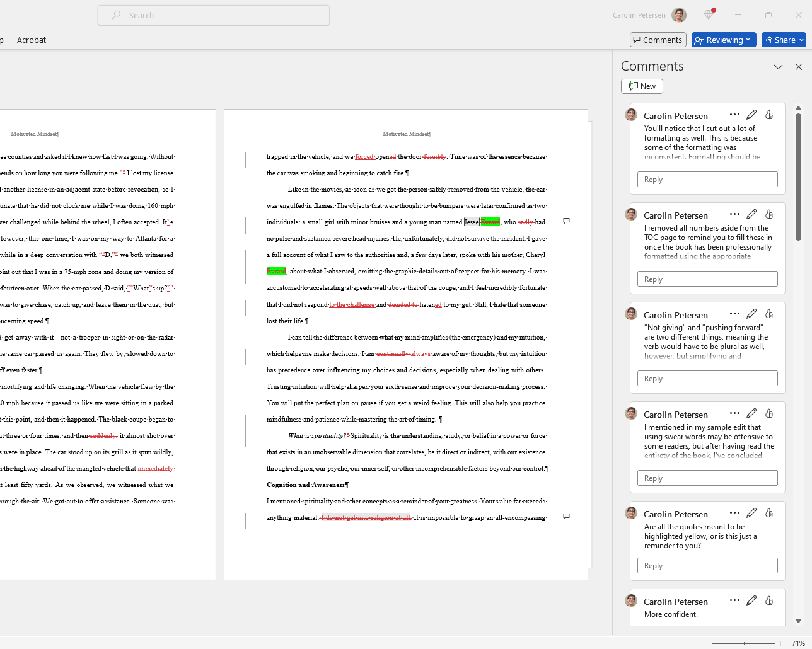Click the 71% zoom level

point(798,643)
